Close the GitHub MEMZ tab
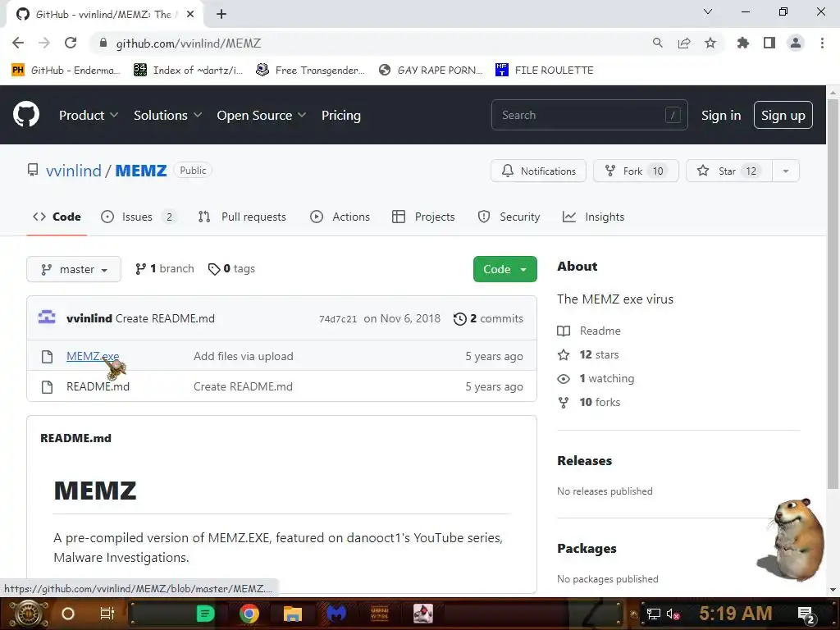 190,15
